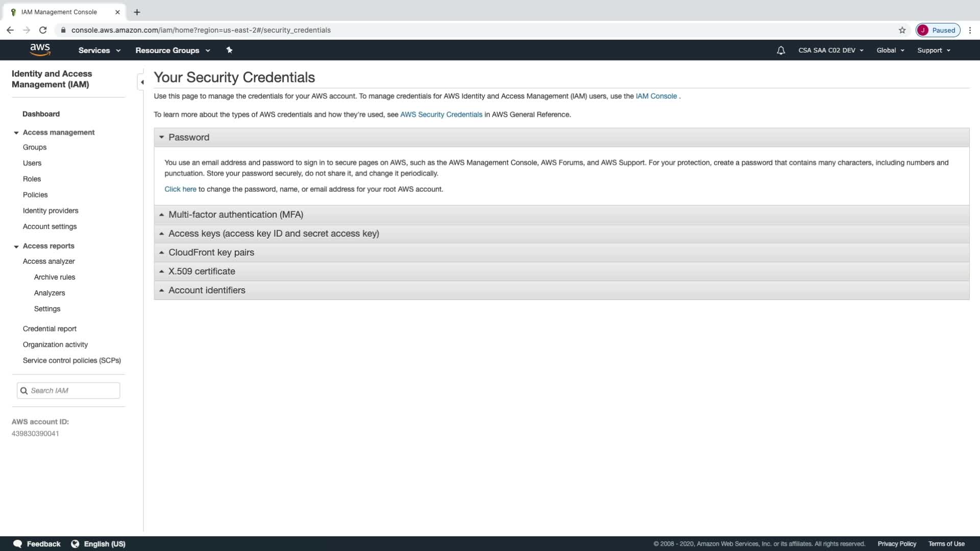Open the Support menu
This screenshot has height=551, width=980.
coord(934,51)
